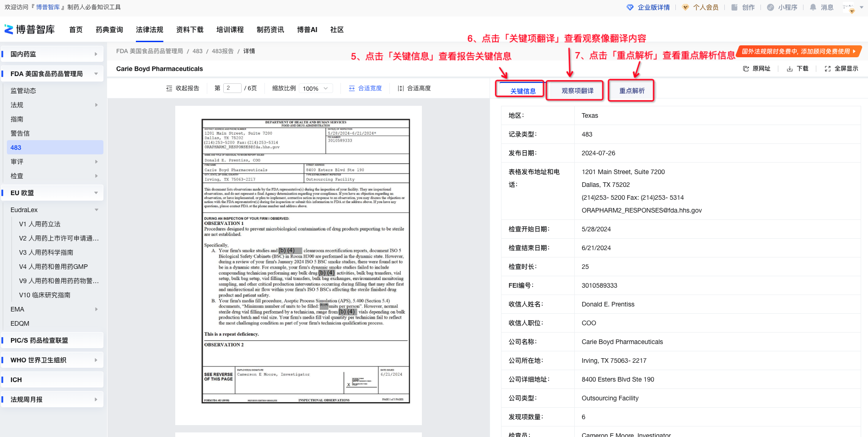The height and width of the screenshot is (437, 868).
Task: Click the 博普智库 link in welcome bar
Action: pyautogui.click(x=48, y=7)
